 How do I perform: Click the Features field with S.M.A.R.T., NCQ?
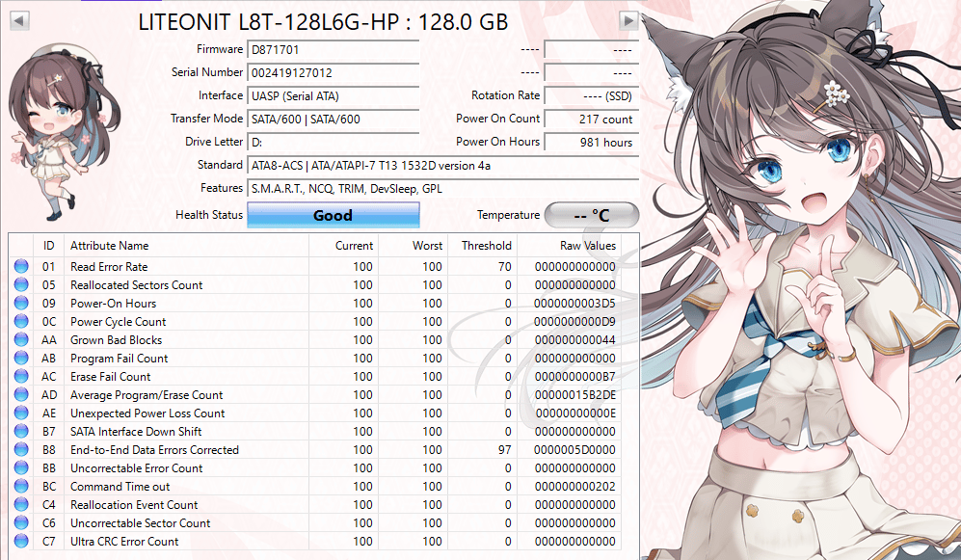tap(443, 189)
